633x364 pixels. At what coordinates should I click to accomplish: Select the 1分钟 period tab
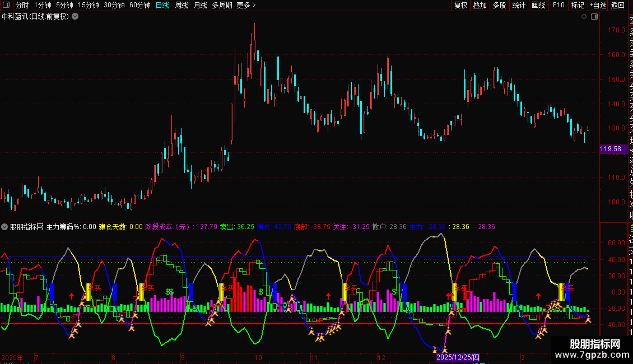pos(43,5)
